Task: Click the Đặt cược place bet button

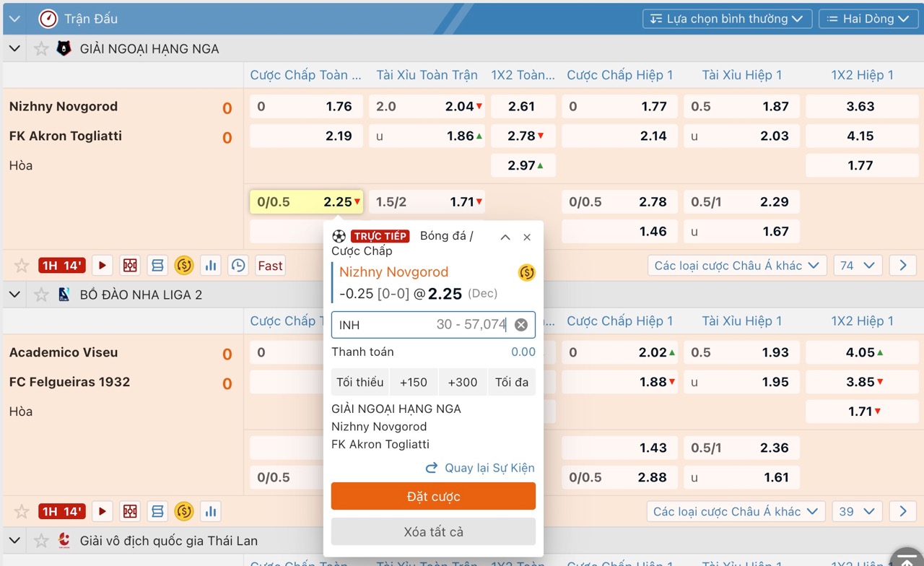Action: click(433, 497)
